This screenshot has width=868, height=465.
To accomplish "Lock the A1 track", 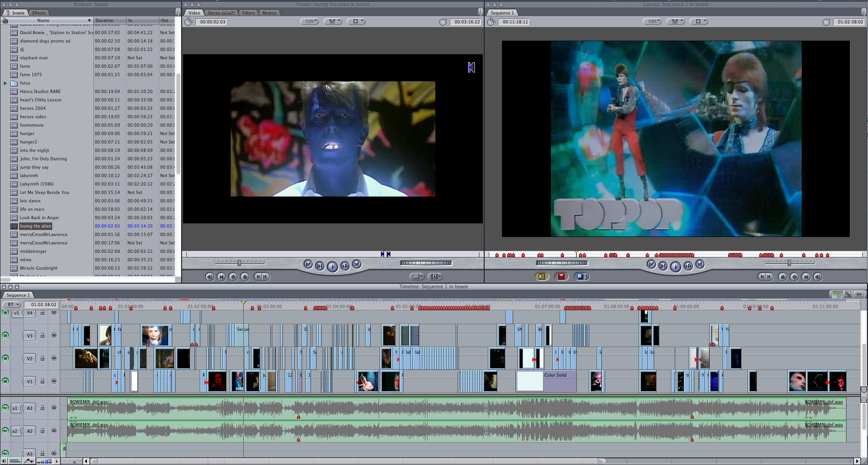I will tap(42, 408).
